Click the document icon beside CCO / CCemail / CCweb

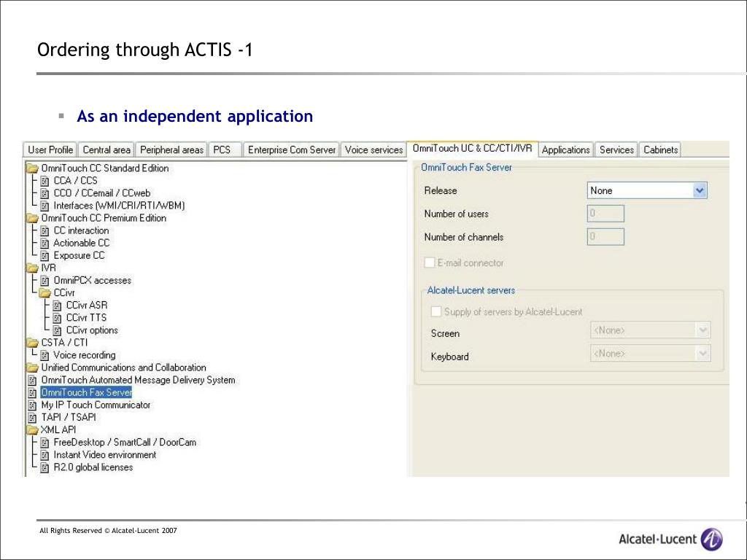coord(44,193)
